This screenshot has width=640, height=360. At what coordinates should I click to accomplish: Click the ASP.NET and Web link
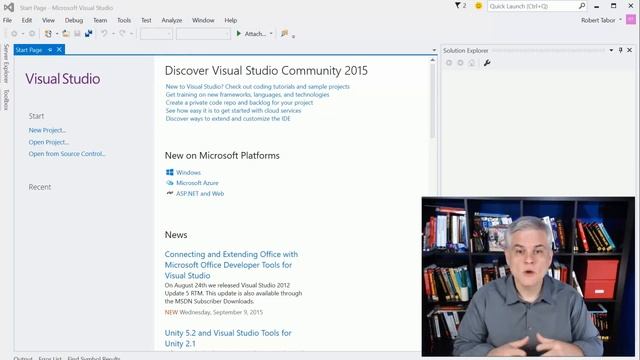pyautogui.click(x=200, y=193)
